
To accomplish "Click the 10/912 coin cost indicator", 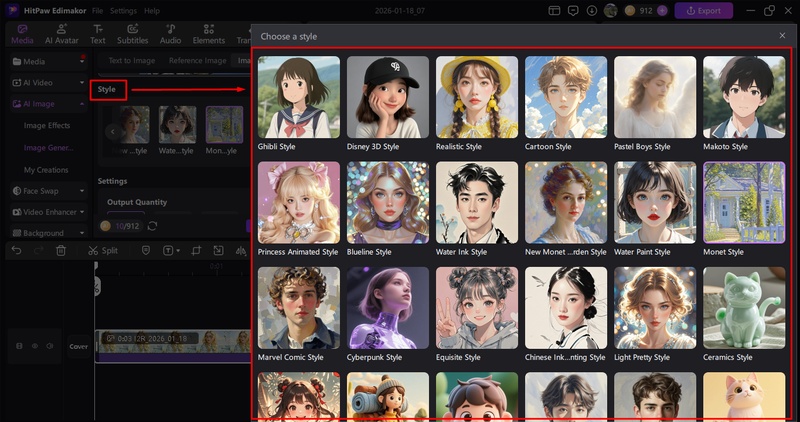I will pos(121,226).
